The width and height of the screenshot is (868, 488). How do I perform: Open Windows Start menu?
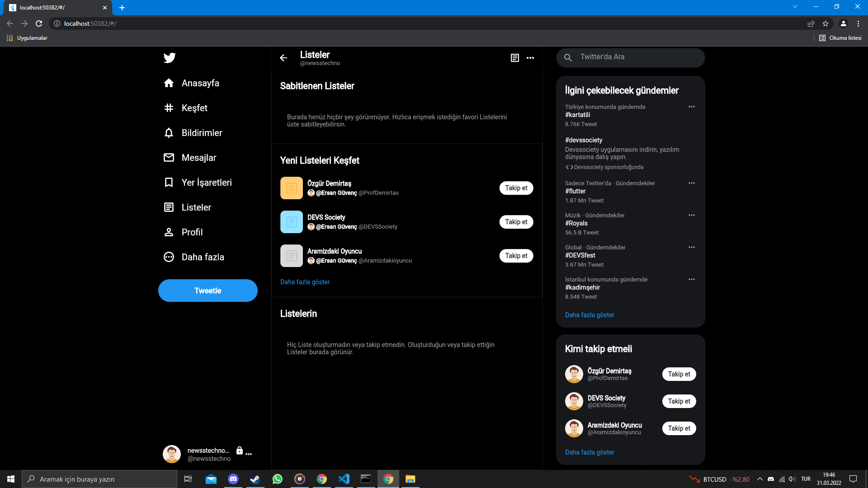pyautogui.click(x=11, y=479)
